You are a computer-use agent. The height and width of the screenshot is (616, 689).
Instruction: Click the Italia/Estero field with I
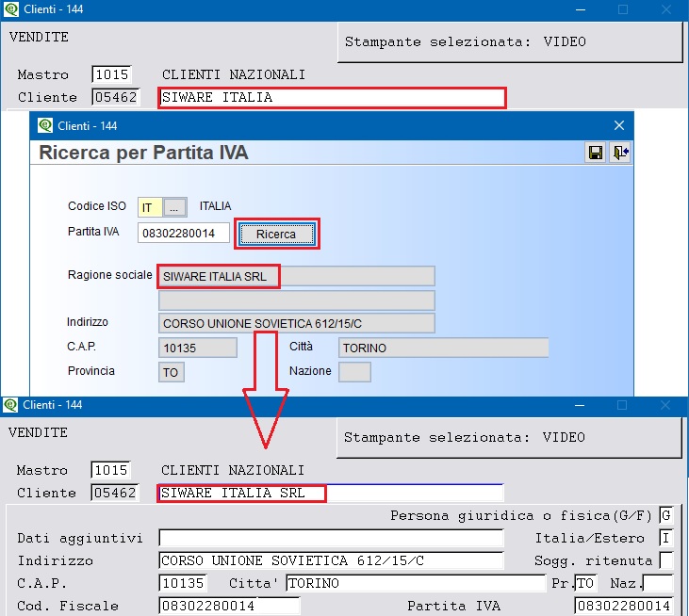coord(666,538)
